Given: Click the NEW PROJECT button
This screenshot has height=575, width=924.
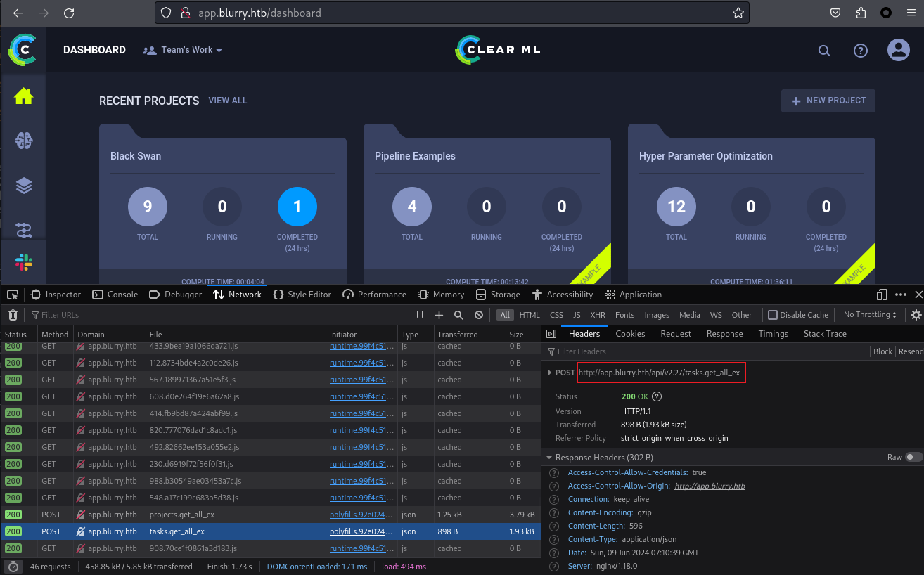Looking at the screenshot, I should tap(828, 101).
